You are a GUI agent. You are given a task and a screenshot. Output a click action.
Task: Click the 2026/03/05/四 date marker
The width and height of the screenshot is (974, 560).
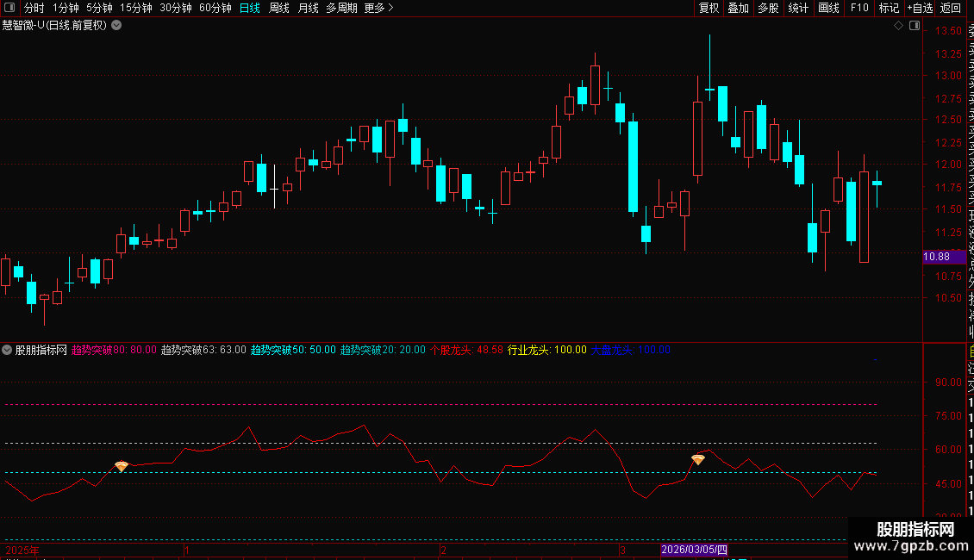[x=694, y=550]
